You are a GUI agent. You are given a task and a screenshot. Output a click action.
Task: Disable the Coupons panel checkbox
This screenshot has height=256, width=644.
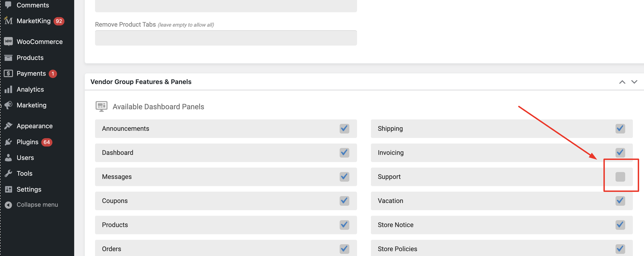(x=344, y=201)
